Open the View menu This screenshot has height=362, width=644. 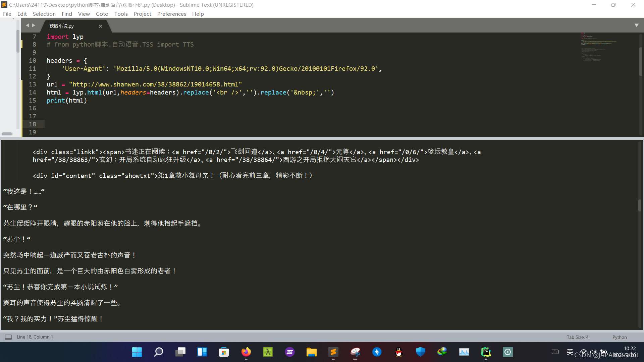click(x=84, y=14)
